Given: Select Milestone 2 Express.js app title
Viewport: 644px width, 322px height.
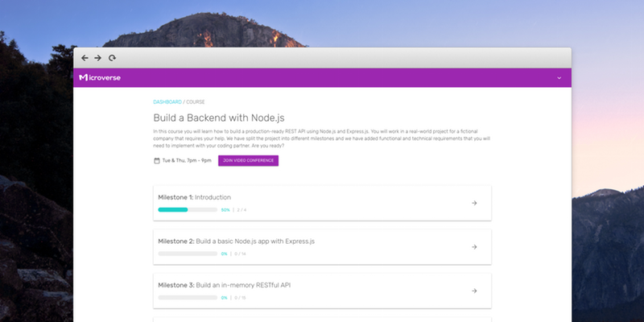Looking at the screenshot, I should [236, 242].
